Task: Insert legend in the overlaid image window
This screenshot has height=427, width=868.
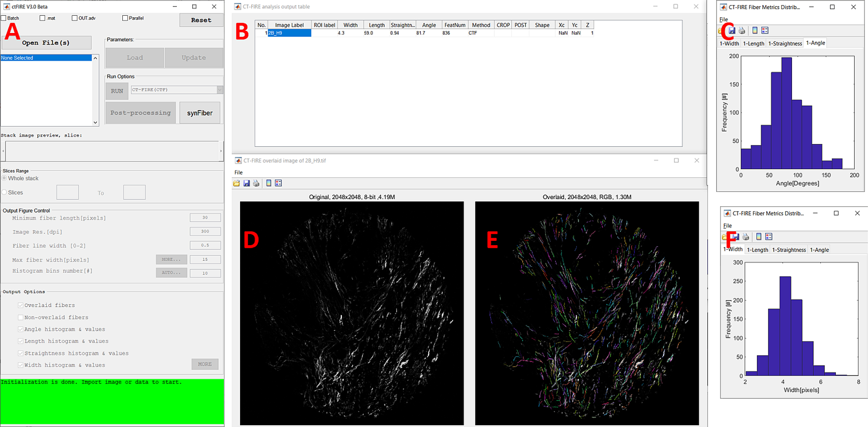Action: pos(278,183)
